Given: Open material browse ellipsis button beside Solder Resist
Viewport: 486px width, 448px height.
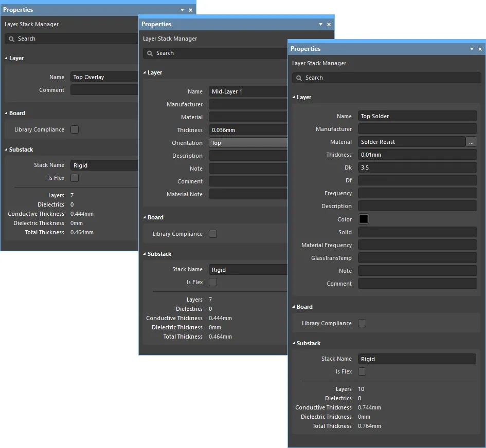Looking at the screenshot, I should pos(471,142).
